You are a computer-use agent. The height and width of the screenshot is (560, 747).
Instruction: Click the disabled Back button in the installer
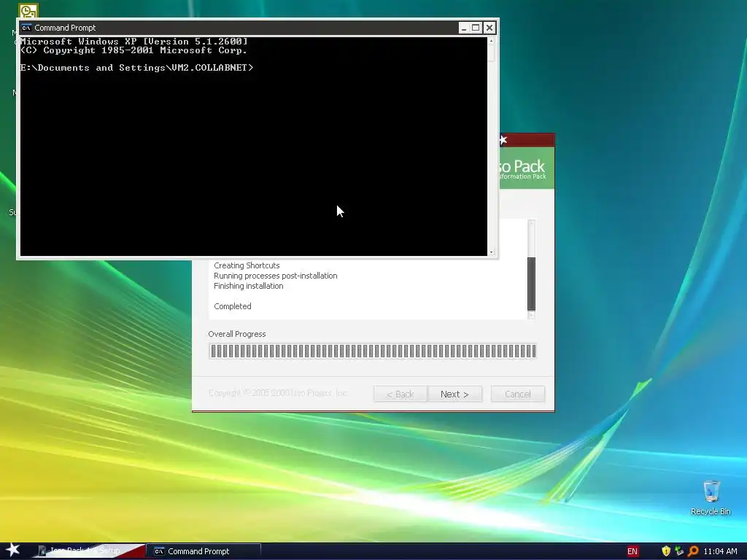(400, 394)
